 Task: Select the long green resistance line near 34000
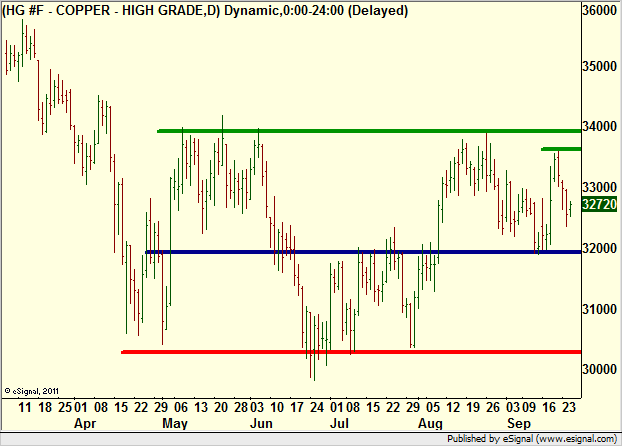(369, 131)
